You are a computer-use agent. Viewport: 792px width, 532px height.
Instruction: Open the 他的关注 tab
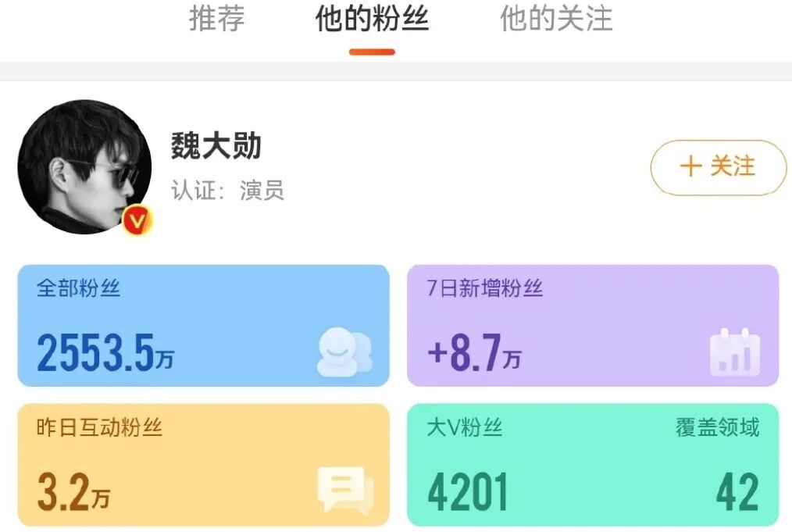click(556, 19)
